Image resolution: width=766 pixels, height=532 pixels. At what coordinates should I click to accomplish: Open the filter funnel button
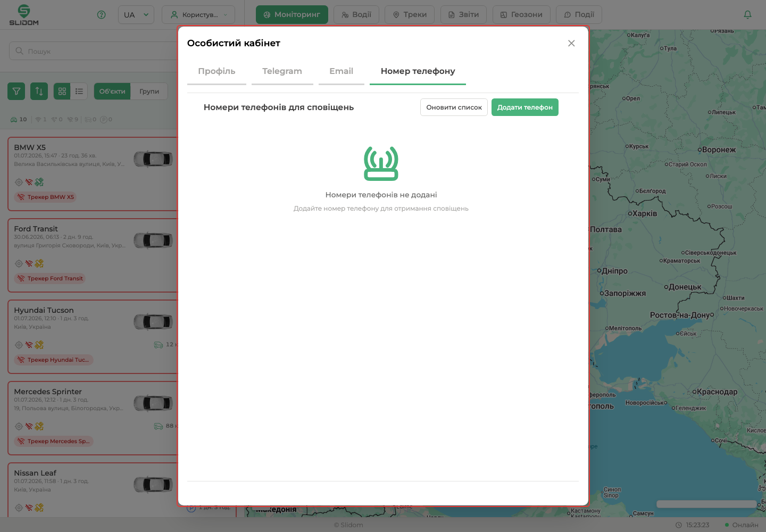coord(16,92)
